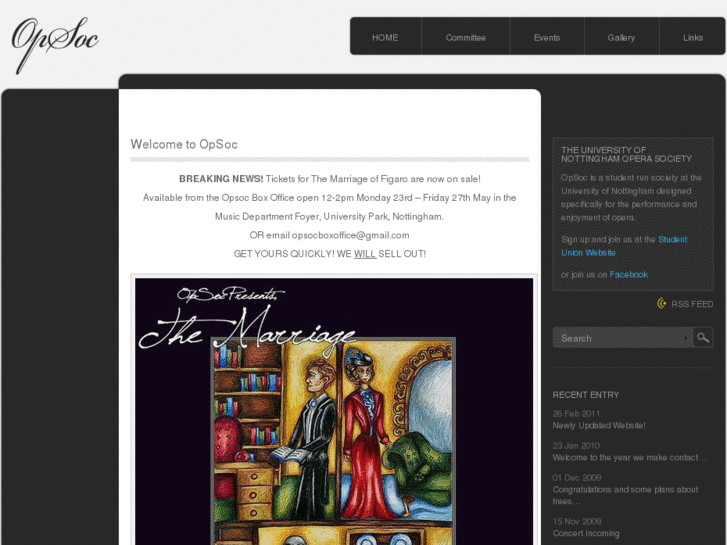
Task: Click the 23 Jan 2010 date
Action: [x=576, y=446]
